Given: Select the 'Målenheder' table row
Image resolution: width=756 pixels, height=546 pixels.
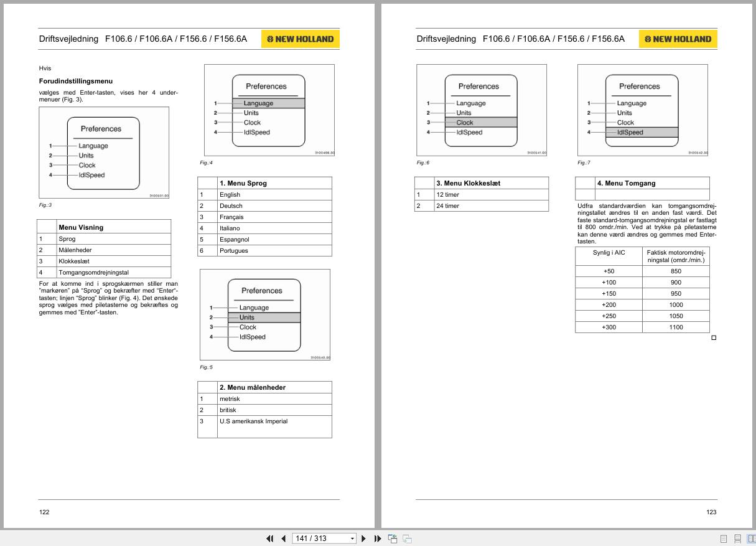Looking at the screenshot, I should [x=104, y=250].
